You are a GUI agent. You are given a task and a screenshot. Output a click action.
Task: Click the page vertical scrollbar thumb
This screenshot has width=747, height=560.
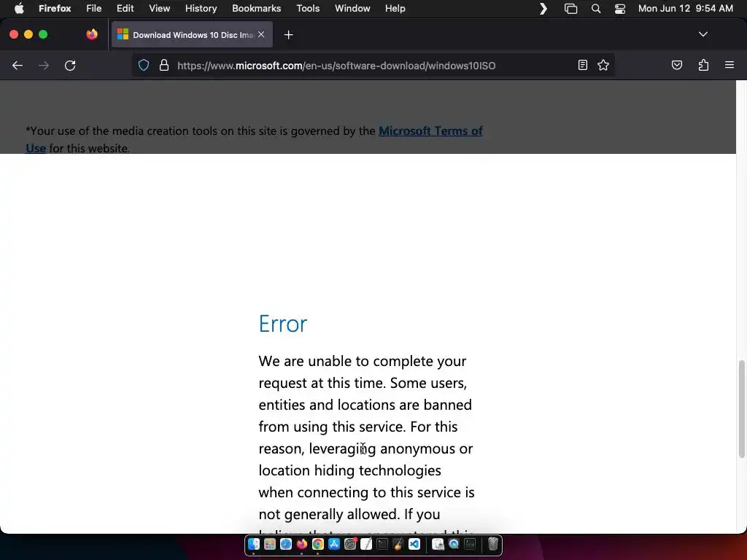[x=741, y=409]
